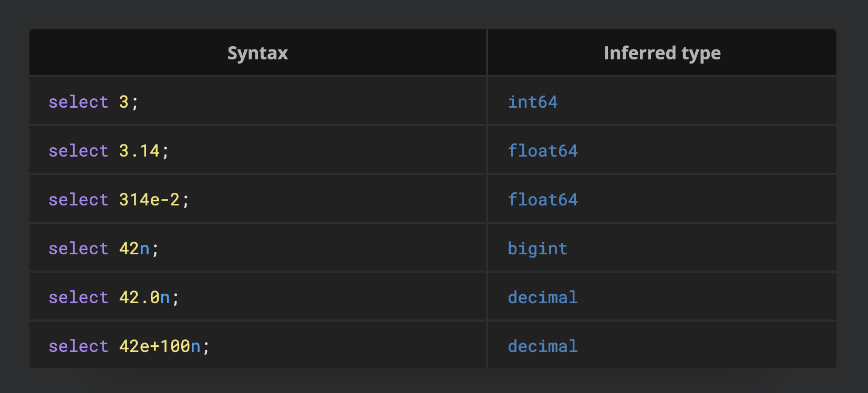This screenshot has height=393, width=868.
Task: Open the float64 link beside select 314e-2
Action: tap(542, 200)
